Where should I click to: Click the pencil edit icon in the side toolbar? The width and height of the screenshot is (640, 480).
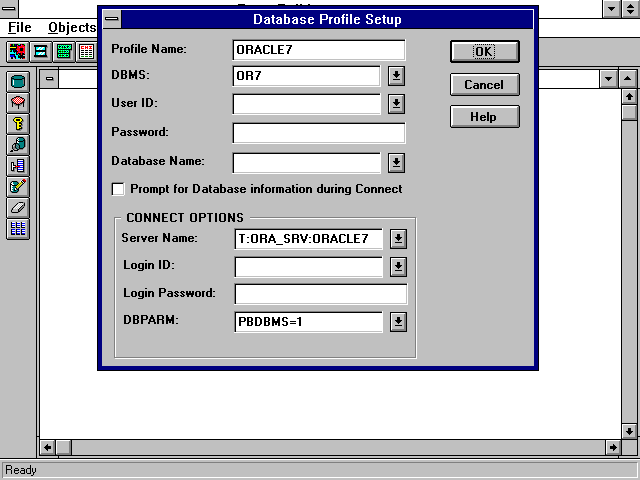point(18,186)
